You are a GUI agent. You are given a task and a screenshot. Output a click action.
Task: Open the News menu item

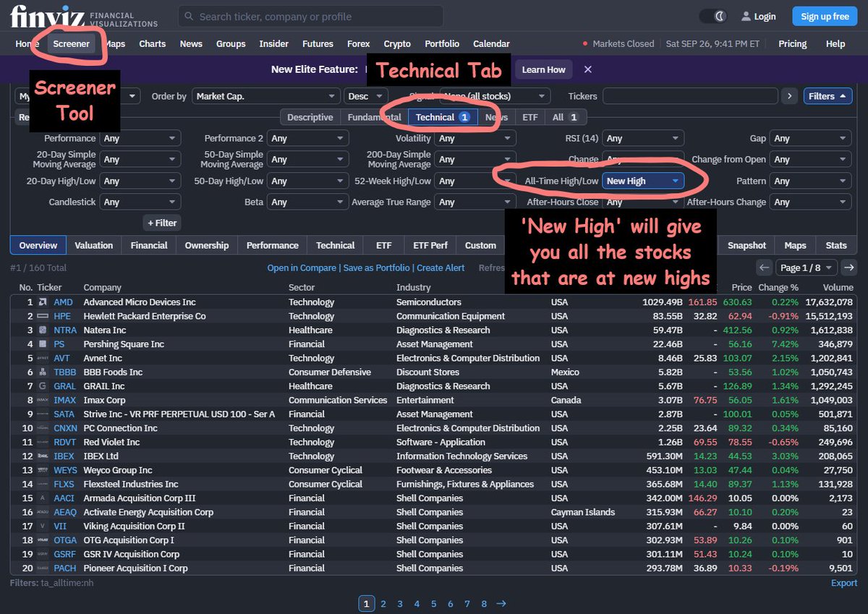[x=191, y=43]
